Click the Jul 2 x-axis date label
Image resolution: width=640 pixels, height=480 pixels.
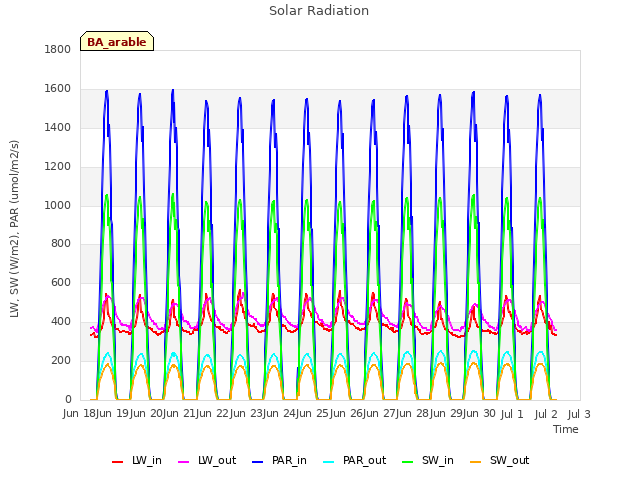coord(546,414)
